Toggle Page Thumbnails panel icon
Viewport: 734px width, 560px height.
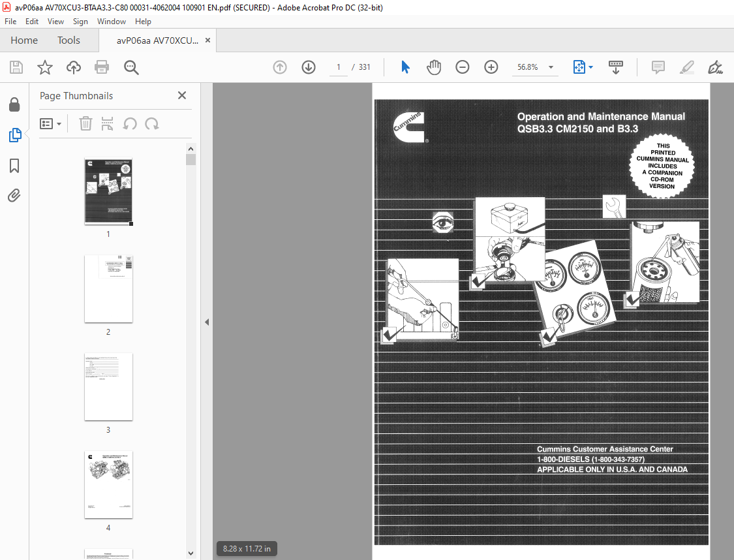coord(15,135)
